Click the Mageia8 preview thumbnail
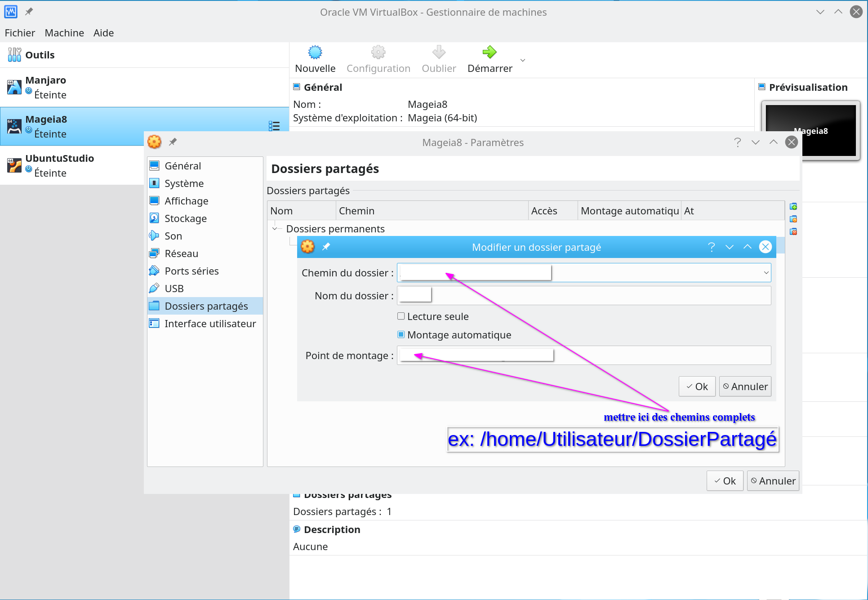The image size is (868, 600). pyautogui.click(x=810, y=130)
